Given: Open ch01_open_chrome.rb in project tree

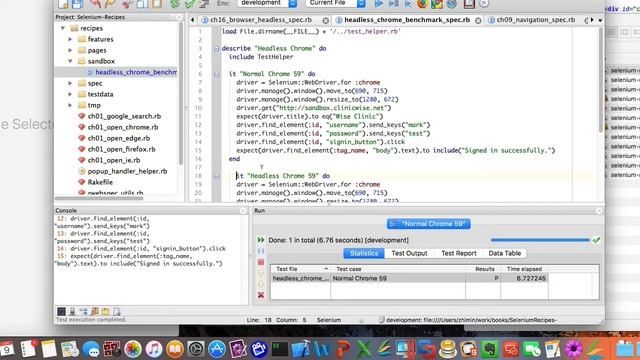Looking at the screenshot, I should point(123,127).
